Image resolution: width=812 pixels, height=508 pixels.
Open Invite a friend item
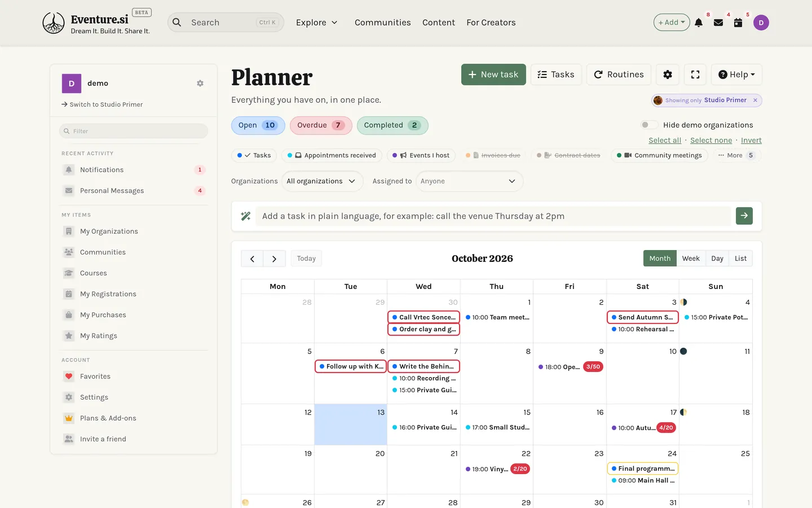[x=134, y=439]
